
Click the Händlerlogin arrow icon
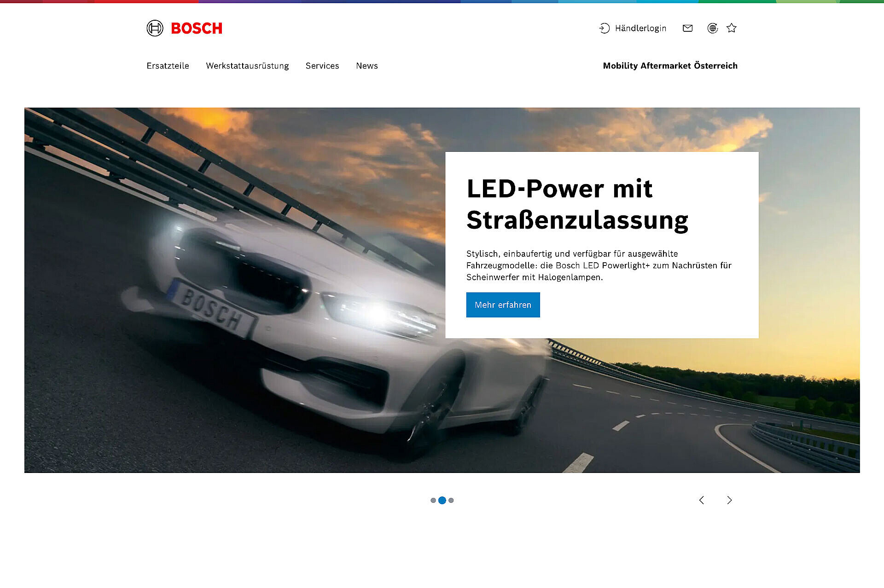click(x=604, y=28)
